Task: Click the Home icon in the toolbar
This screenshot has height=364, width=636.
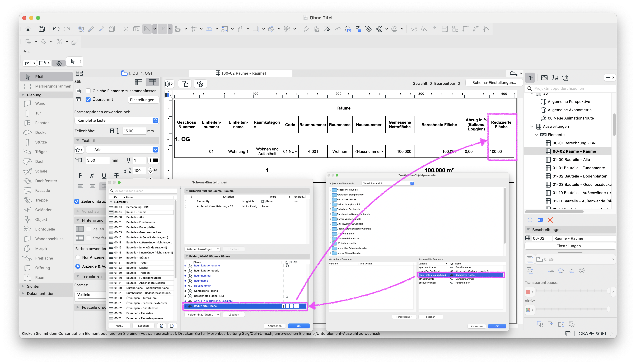Action: [x=28, y=29]
